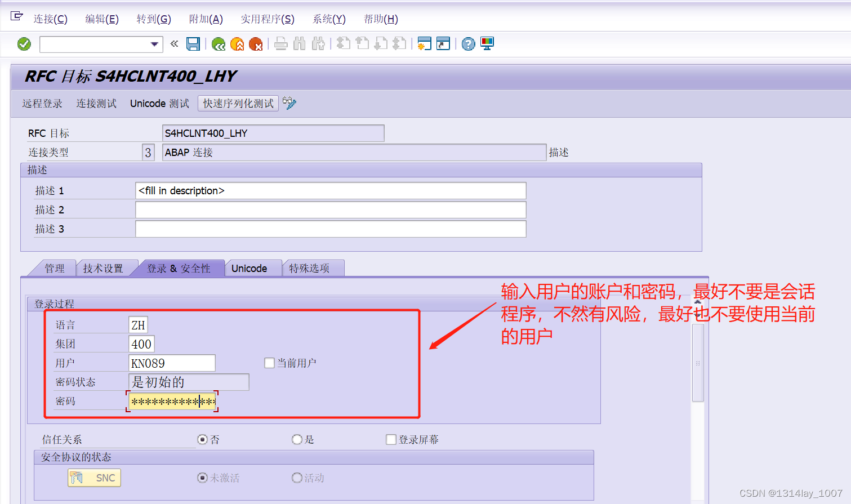851x504 pixels.
Task: Switch to the Unicode tab
Action: point(253,268)
